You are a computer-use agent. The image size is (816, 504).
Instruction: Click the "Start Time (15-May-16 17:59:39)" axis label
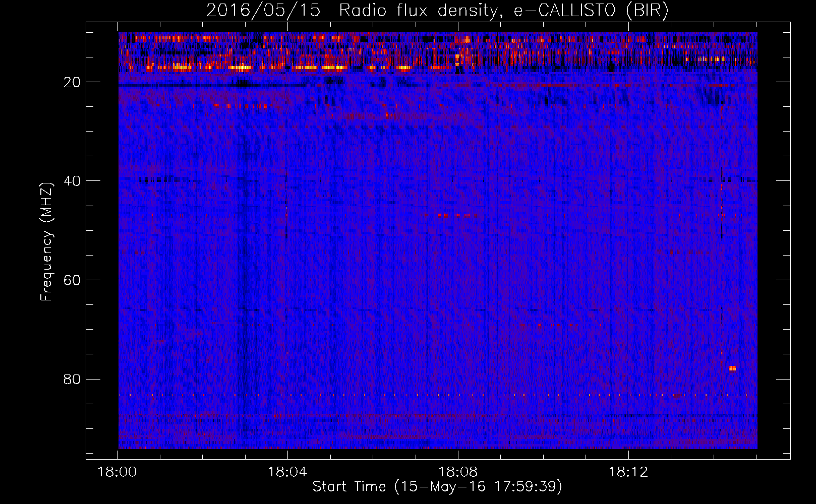click(437, 486)
